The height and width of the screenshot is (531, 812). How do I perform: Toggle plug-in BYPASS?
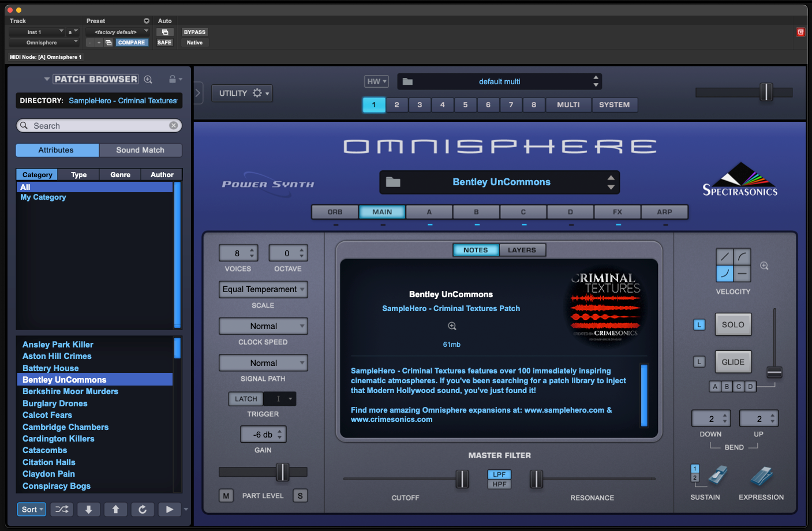click(x=194, y=32)
